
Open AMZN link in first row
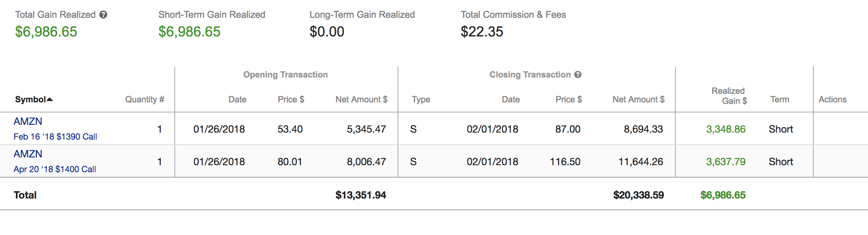(28, 121)
